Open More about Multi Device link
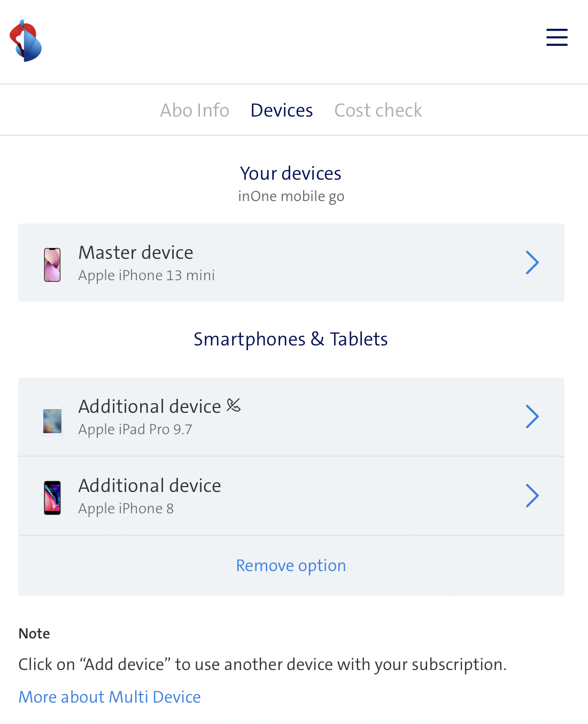This screenshot has width=588, height=724. pyautogui.click(x=110, y=697)
